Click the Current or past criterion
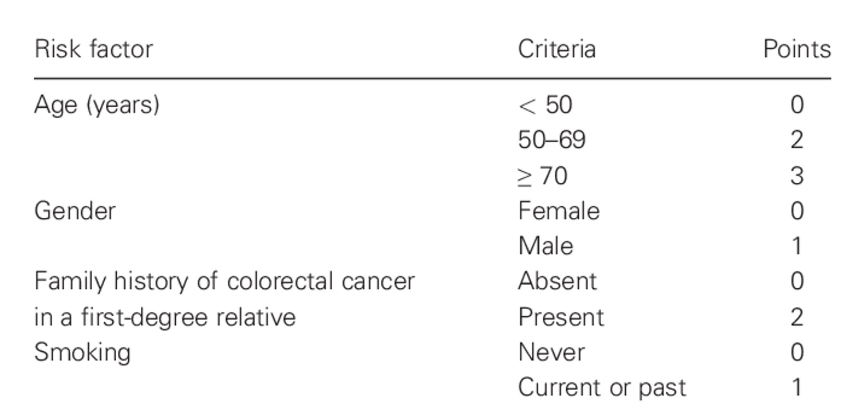868x416 pixels. (x=601, y=387)
